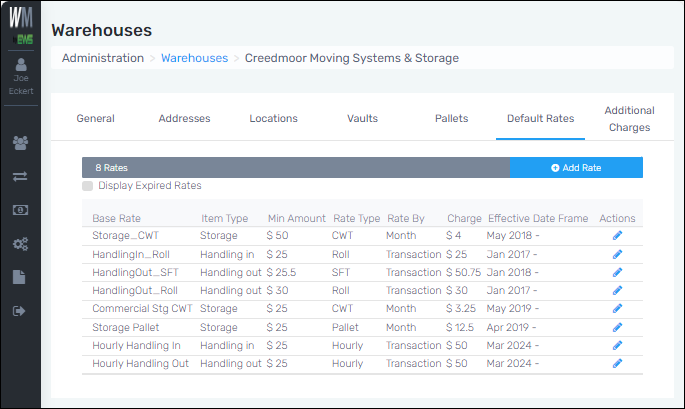Screen dimensions: 685x409
Task: Click the $ 12.5 charge value
Action: pos(460,327)
